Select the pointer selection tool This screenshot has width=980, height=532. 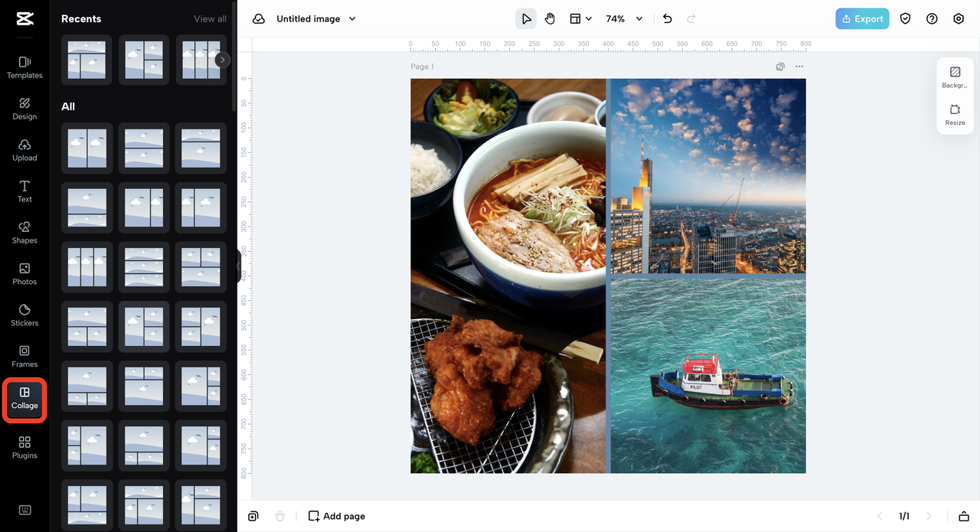(526, 18)
